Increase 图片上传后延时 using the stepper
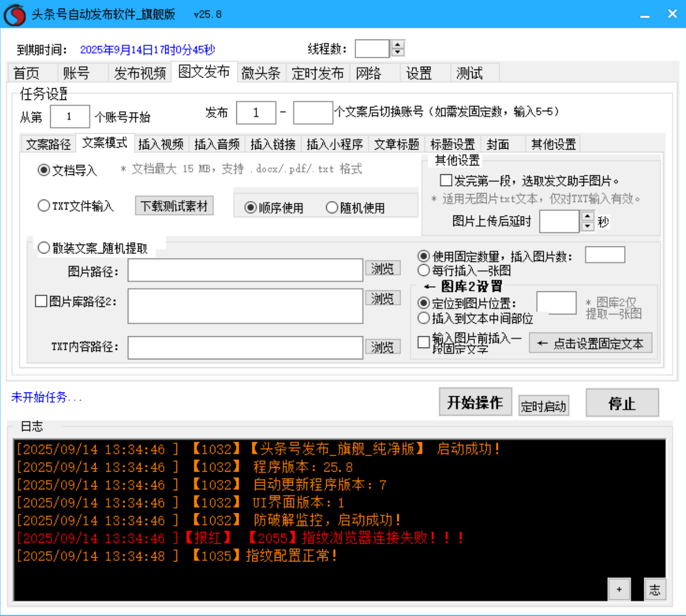This screenshot has height=616, width=686. point(587,217)
